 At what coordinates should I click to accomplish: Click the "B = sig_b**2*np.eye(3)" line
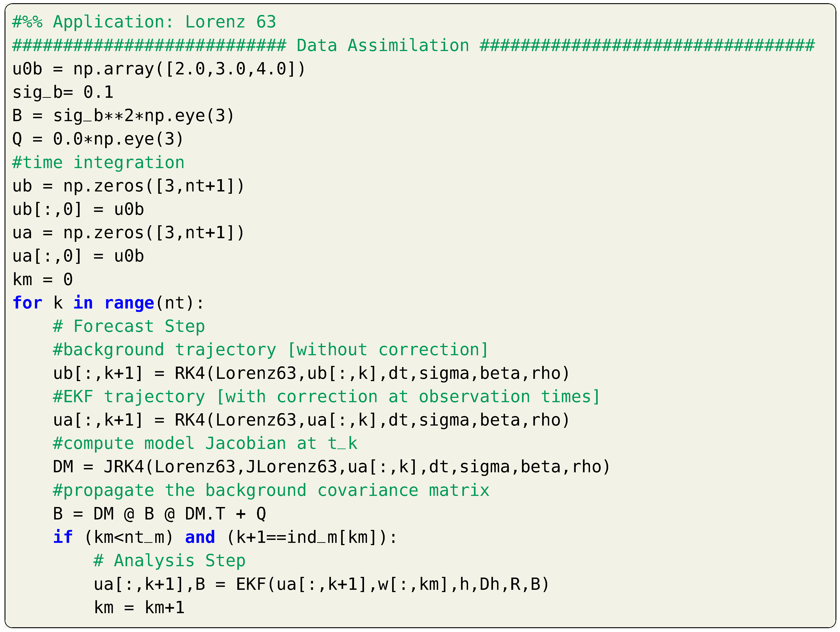(x=124, y=116)
